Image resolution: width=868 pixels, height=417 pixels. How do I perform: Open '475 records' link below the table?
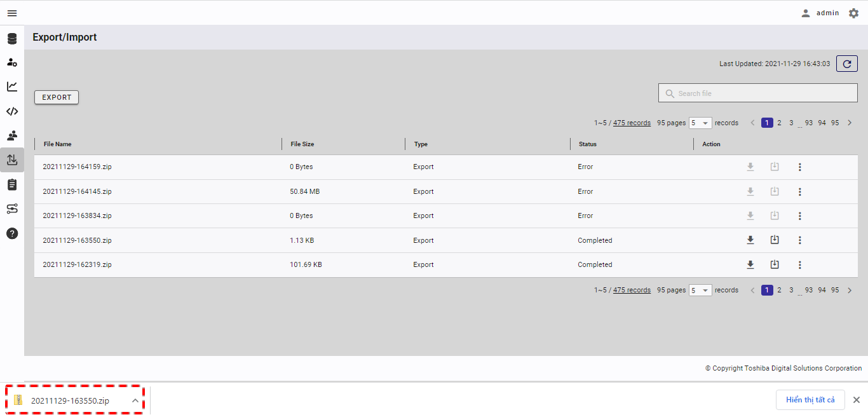point(632,290)
